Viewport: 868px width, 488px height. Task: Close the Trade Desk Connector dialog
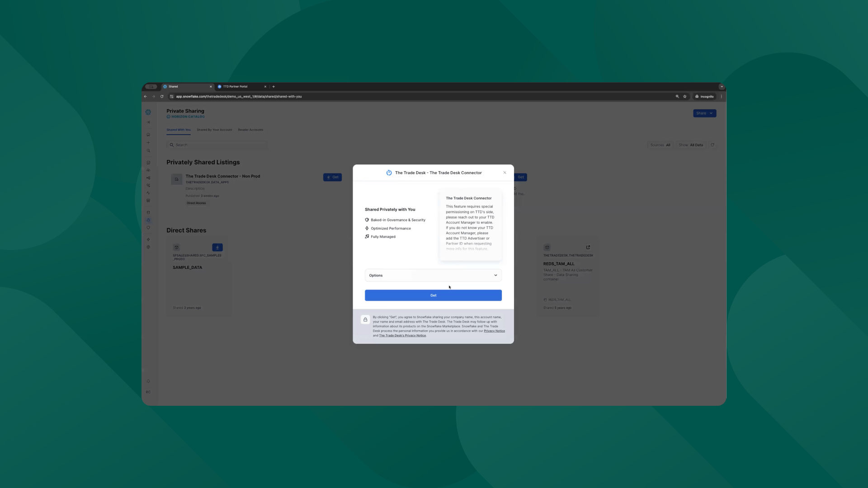click(x=505, y=173)
